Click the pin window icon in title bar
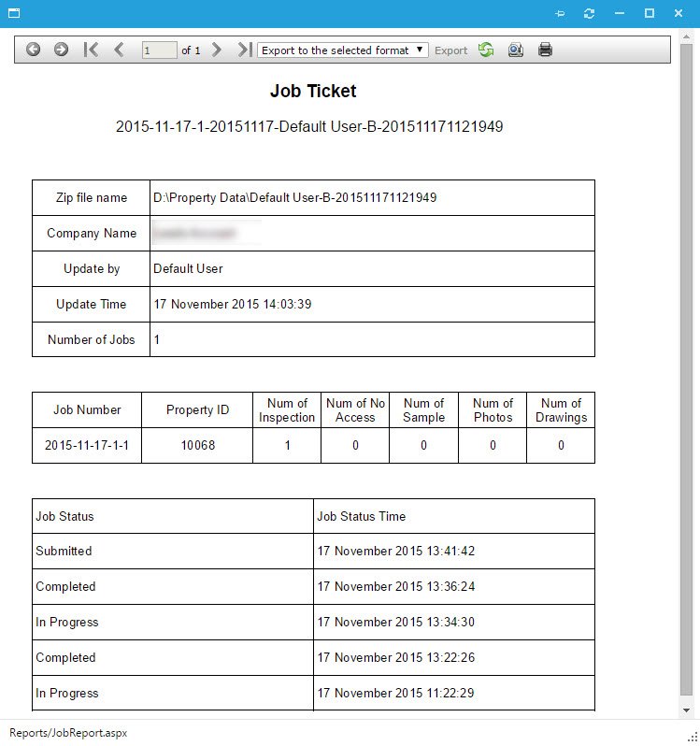This screenshot has width=700, height=746. click(560, 13)
